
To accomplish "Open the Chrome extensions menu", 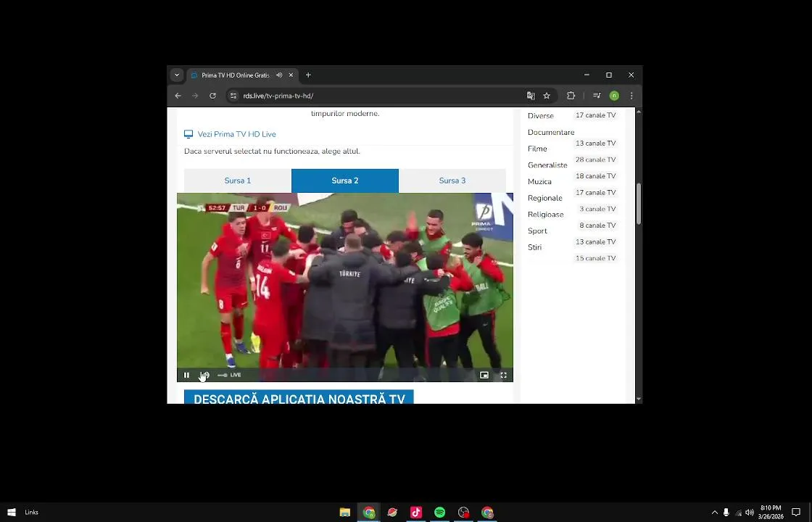I will [x=571, y=96].
